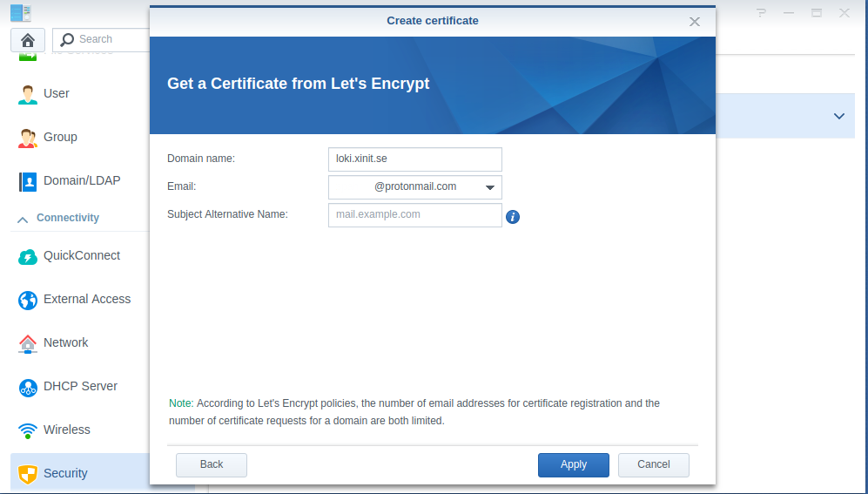Click the Cancel button
868x494 pixels.
pyautogui.click(x=654, y=464)
